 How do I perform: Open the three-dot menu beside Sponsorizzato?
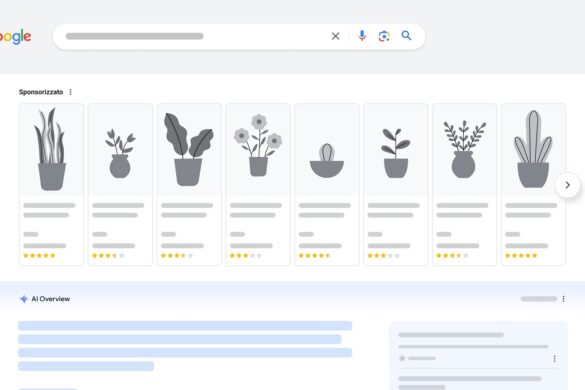[71, 92]
